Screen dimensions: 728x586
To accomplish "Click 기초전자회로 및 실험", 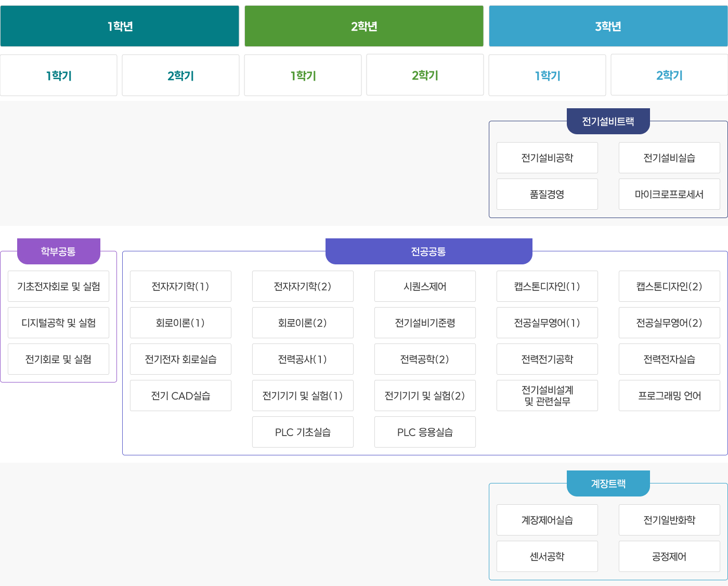I will (59, 286).
